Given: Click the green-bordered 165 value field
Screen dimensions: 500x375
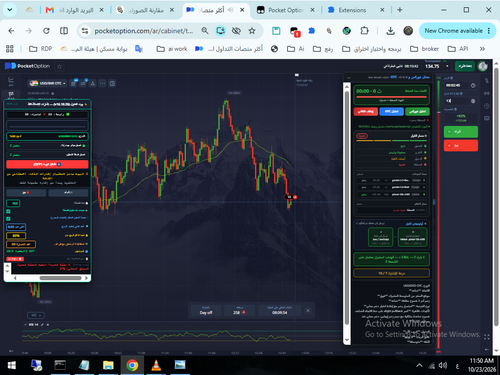Looking at the screenshot, I should (13, 203).
